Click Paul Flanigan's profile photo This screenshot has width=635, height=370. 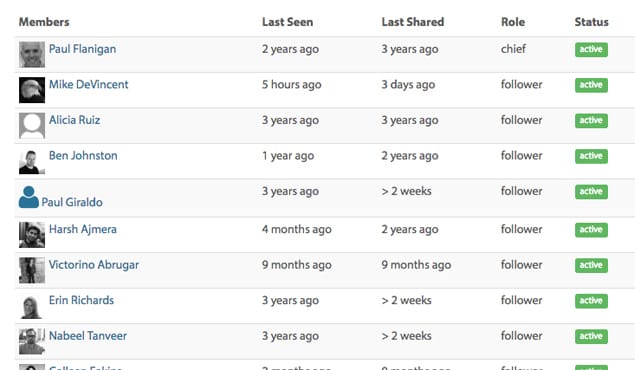pos(32,55)
